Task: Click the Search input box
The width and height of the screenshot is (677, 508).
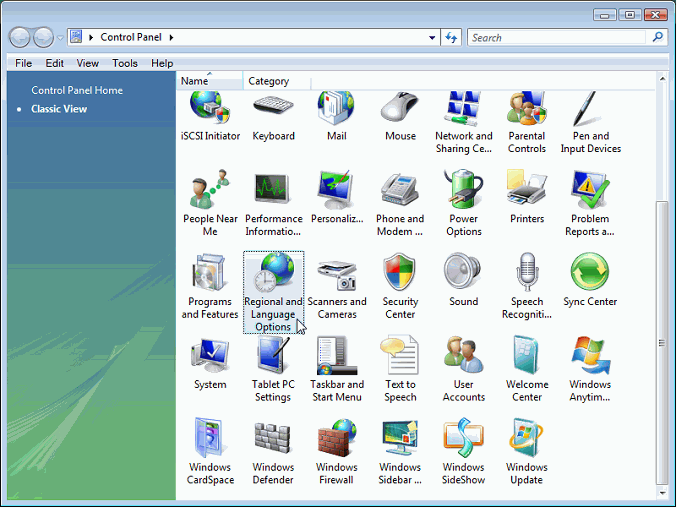Action: coord(558,38)
